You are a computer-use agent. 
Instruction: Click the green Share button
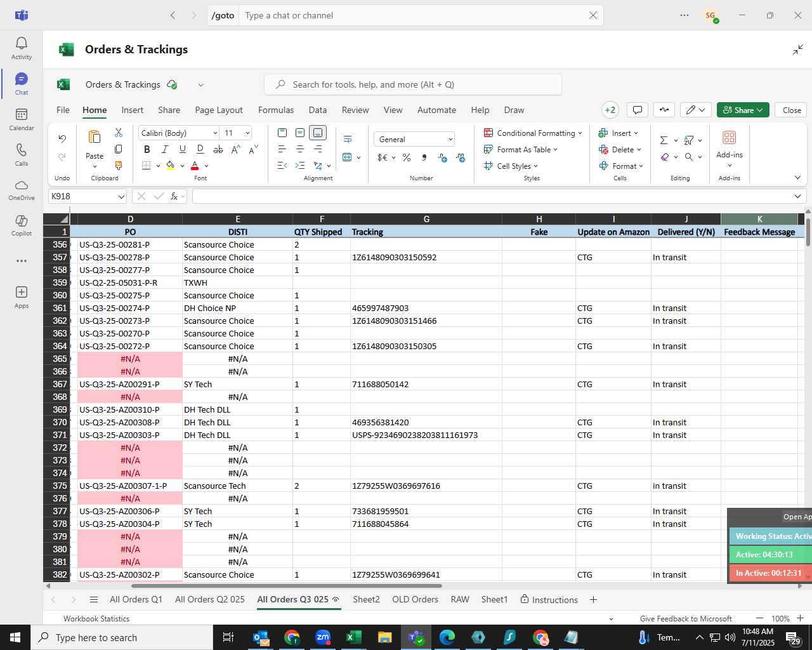click(x=743, y=110)
